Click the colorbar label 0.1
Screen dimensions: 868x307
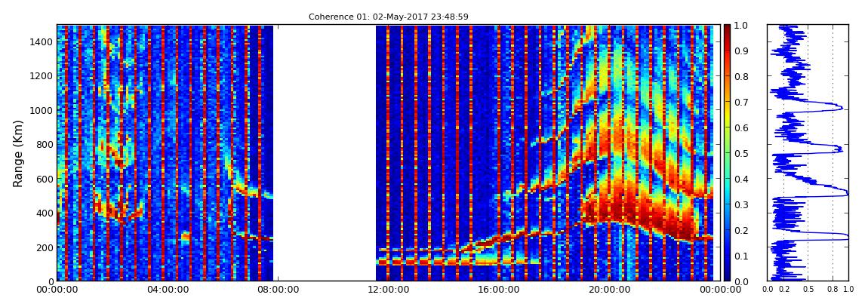tap(742, 256)
